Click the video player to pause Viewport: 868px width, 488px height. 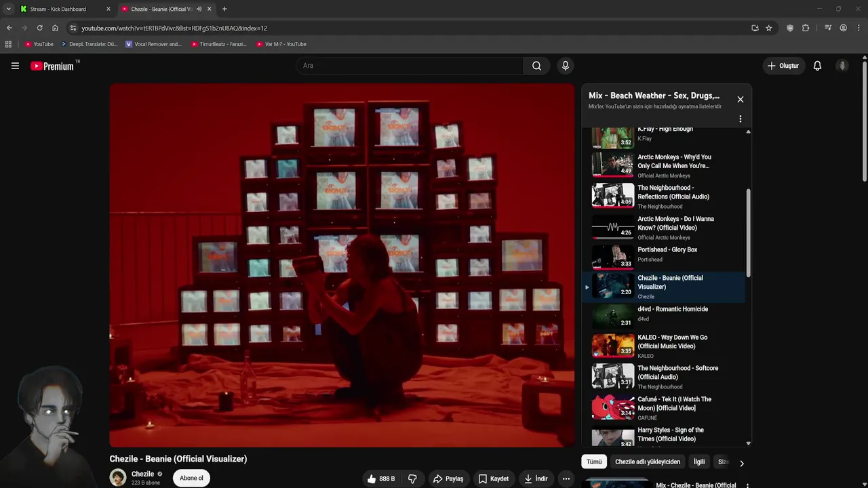point(342,265)
